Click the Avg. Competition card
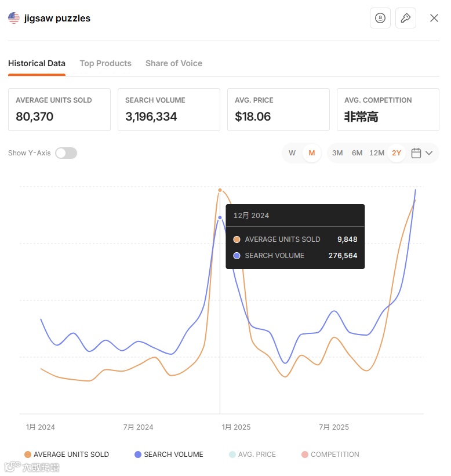451x476 pixels. 388,110
